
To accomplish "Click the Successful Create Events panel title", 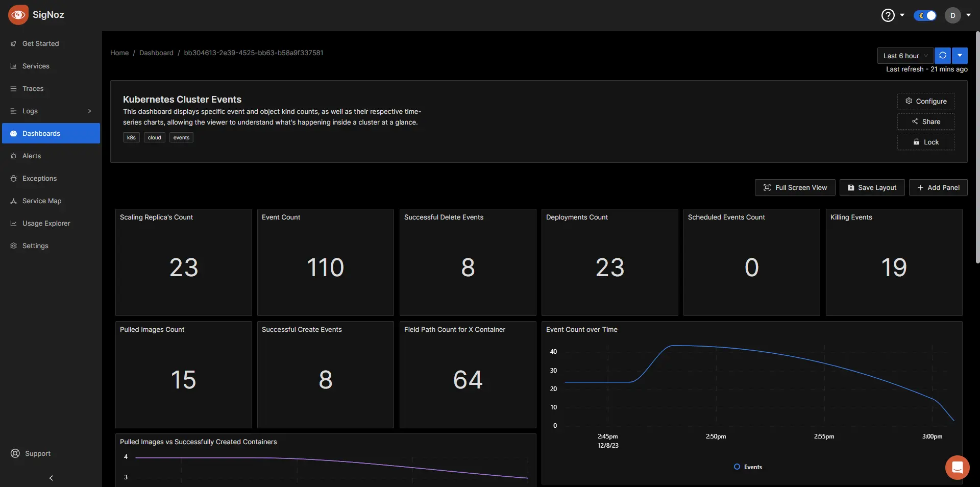I will click(302, 329).
